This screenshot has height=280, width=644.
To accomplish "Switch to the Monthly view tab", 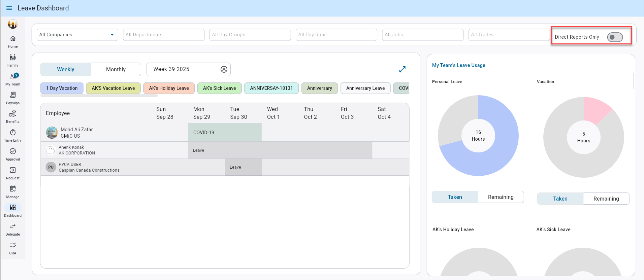I will click(x=116, y=70).
